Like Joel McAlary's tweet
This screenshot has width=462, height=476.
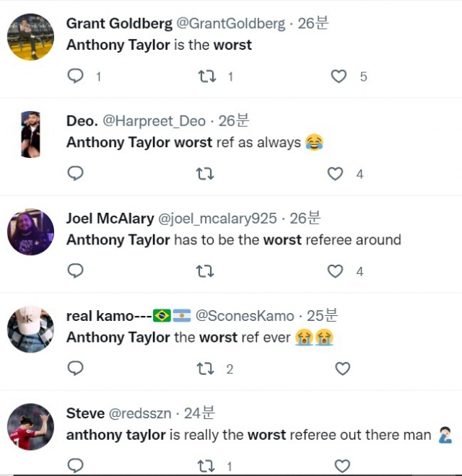335,271
